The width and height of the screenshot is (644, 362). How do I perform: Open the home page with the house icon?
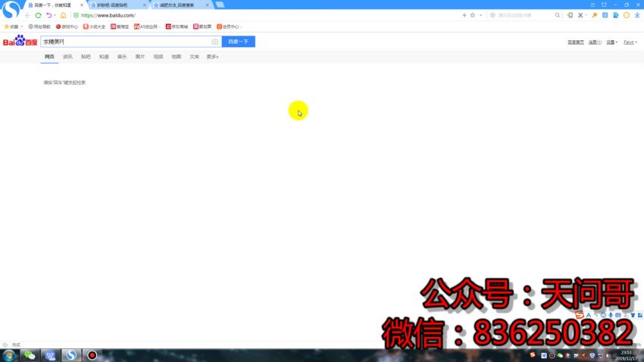tap(63, 16)
